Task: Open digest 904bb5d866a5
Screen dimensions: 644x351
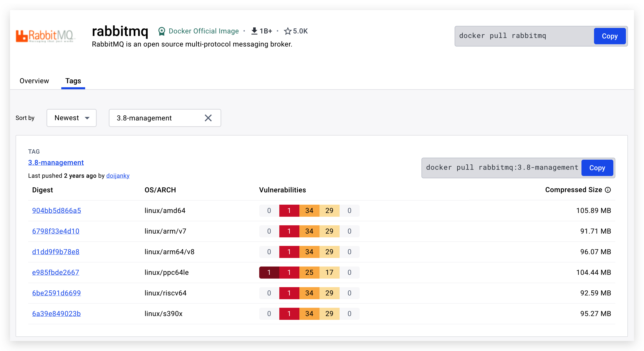Action: point(57,211)
